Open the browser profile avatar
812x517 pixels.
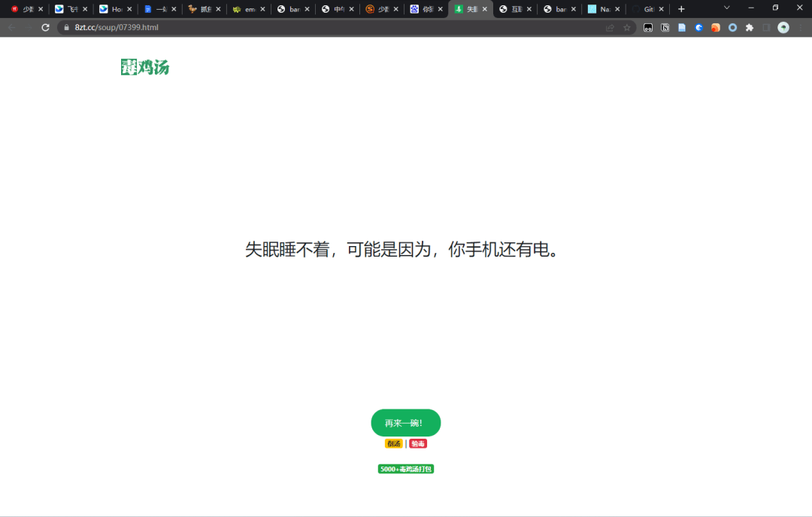pyautogui.click(x=783, y=27)
